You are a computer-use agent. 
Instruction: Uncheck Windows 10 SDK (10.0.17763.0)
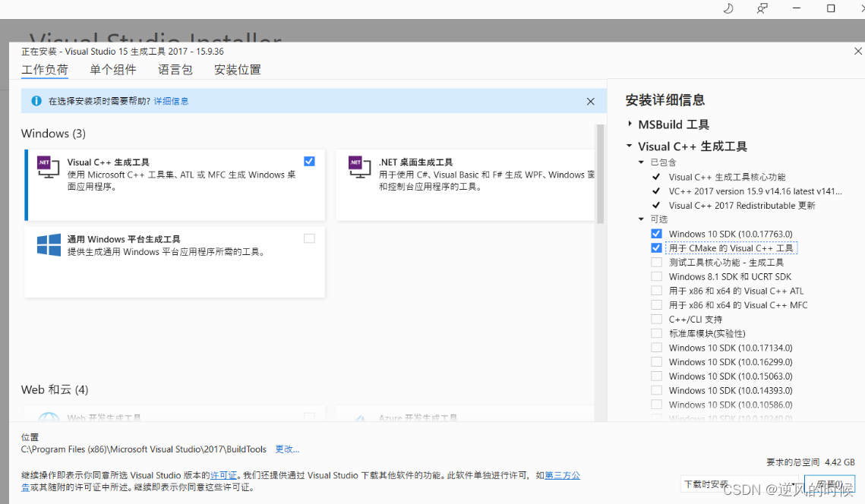[656, 234]
